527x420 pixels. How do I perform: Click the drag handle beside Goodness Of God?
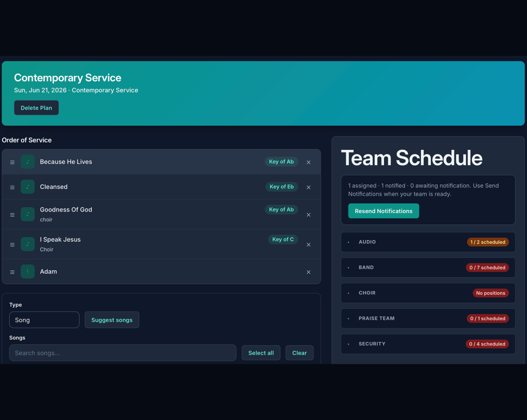(12, 215)
